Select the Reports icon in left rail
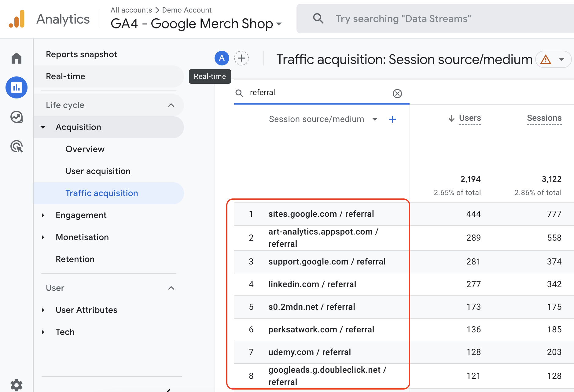574x392 pixels. click(x=17, y=87)
